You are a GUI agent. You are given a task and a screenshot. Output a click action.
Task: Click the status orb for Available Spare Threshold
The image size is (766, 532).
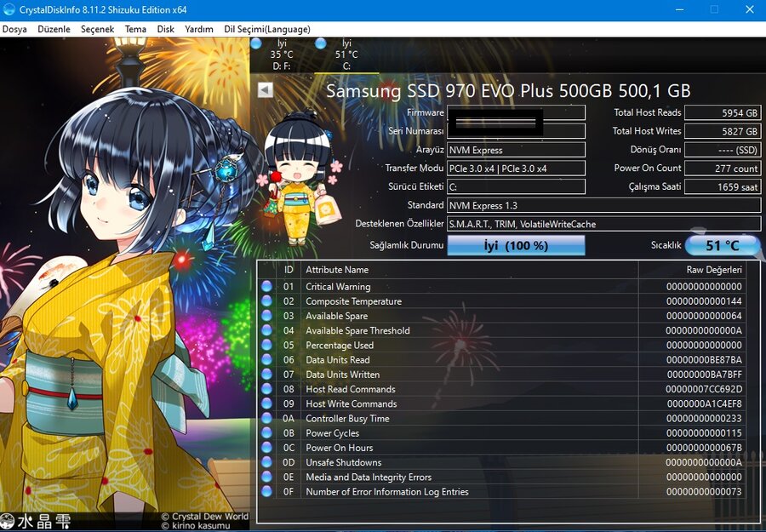tap(266, 330)
